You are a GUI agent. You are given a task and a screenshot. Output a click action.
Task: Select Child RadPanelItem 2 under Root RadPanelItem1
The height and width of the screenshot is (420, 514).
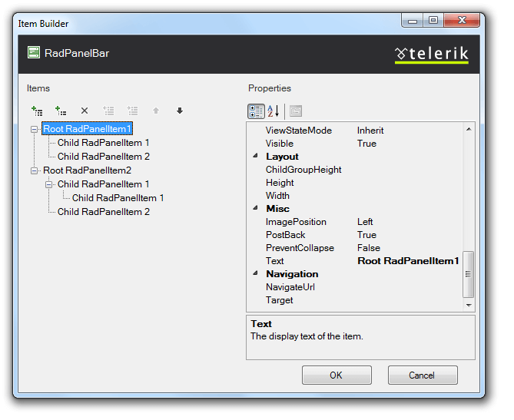click(x=103, y=157)
